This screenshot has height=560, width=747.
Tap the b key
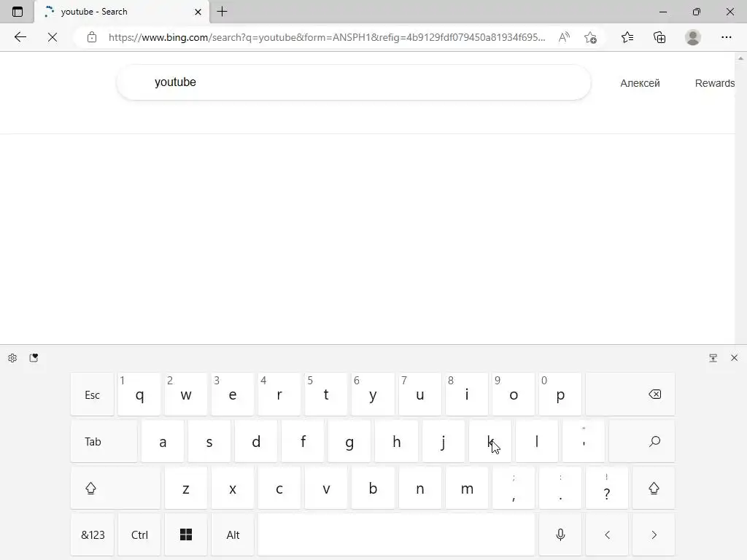(x=373, y=488)
